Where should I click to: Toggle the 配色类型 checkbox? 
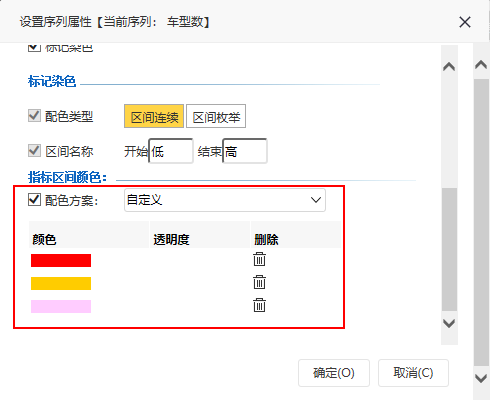34,116
